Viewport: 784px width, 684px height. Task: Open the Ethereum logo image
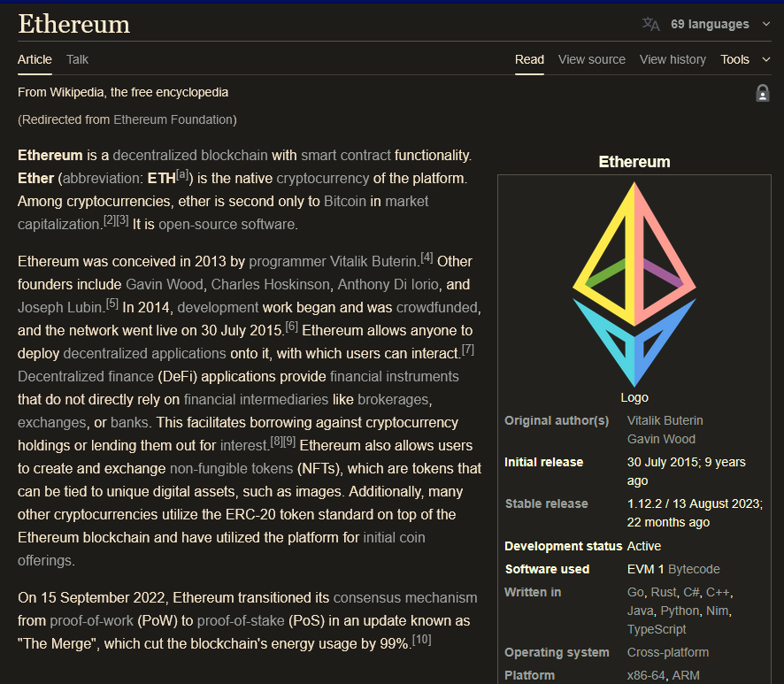click(634, 284)
